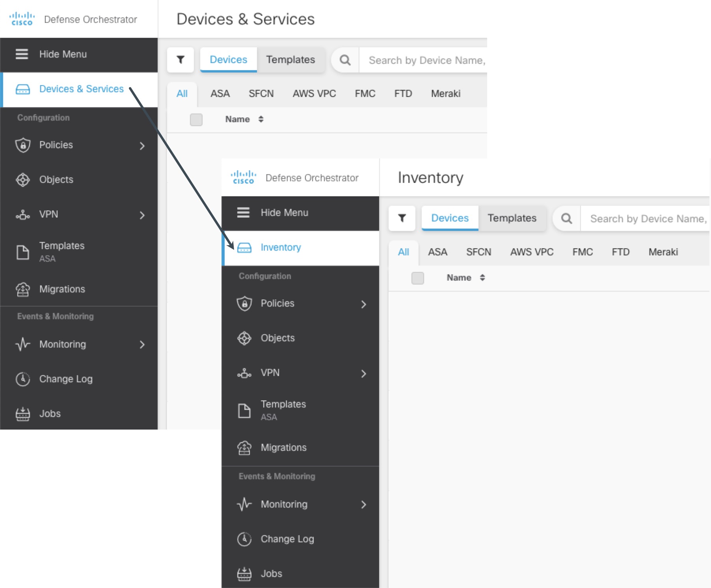Select the Meraki tab on the Devices & Services page
Screen dimensions: 711x588
[445, 94]
